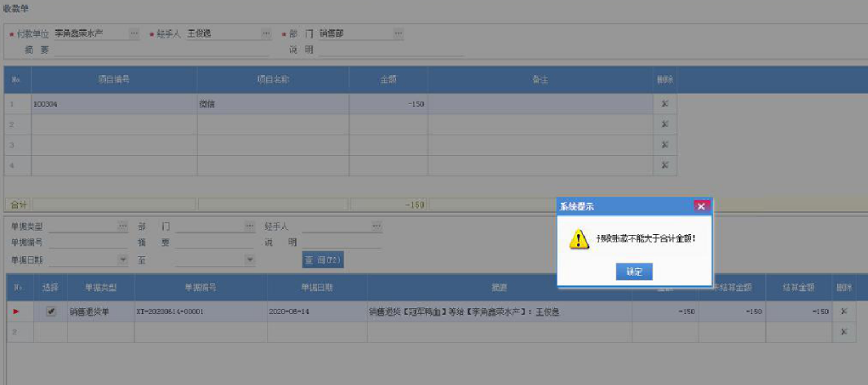868x385 pixels.
Task: Click the 付款单位 field with 李角鑫荣水产
Action: [90, 33]
